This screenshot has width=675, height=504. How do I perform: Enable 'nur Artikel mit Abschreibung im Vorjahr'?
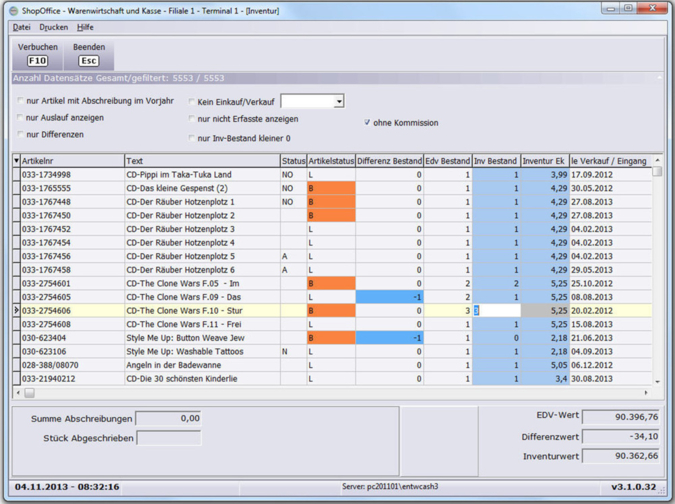pyautogui.click(x=21, y=101)
